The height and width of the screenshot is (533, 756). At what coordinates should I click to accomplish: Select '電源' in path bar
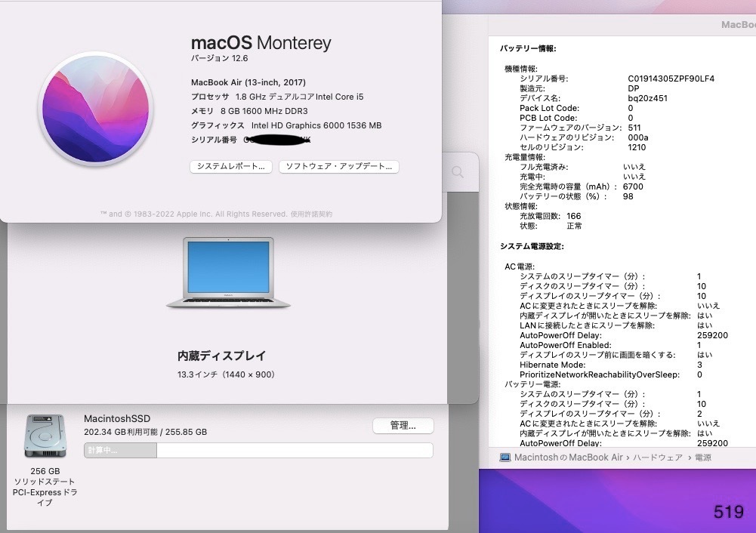click(x=703, y=458)
